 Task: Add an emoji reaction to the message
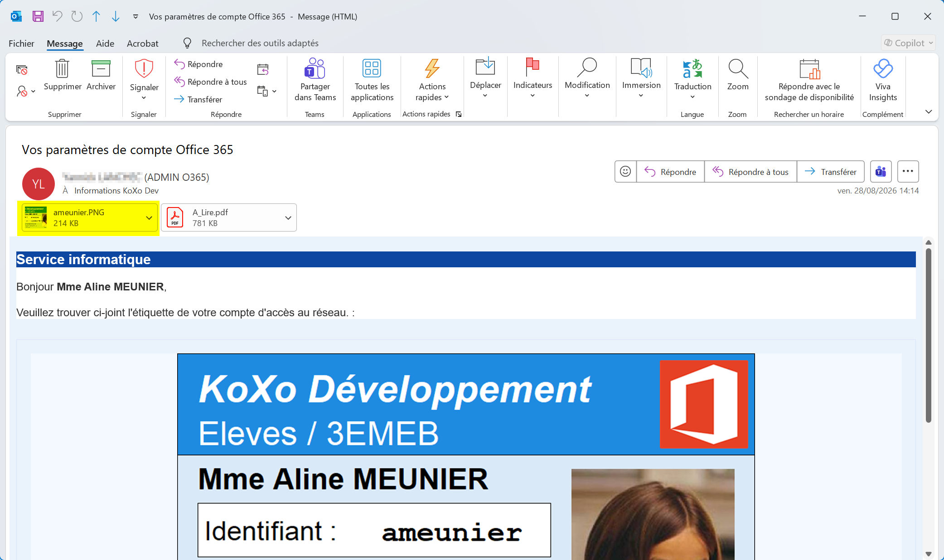(x=625, y=172)
